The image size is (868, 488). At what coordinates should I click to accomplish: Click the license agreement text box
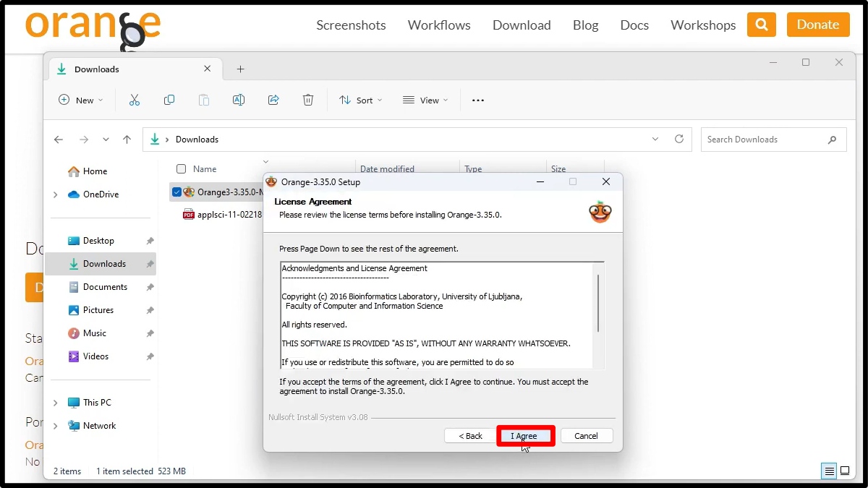(x=442, y=315)
